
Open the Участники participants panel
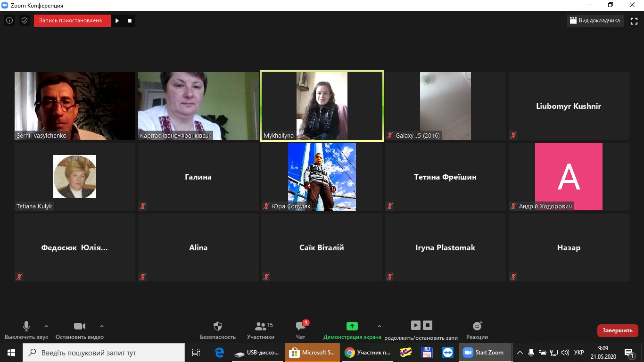[261, 330]
